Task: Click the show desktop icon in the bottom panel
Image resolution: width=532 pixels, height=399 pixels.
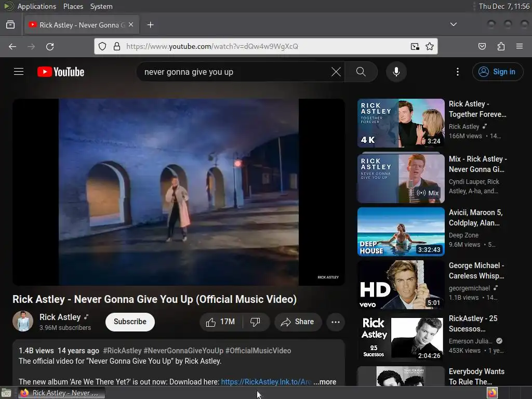Action: pos(6,393)
